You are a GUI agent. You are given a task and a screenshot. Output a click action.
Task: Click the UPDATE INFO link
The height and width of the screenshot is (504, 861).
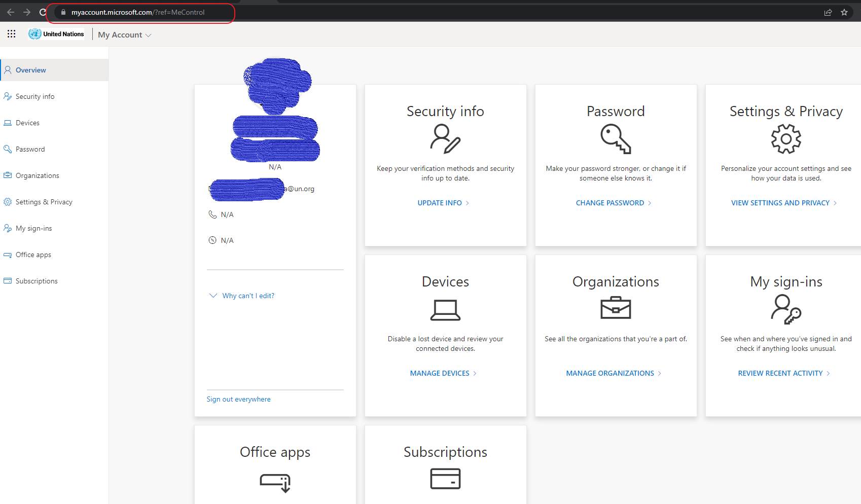tap(444, 203)
